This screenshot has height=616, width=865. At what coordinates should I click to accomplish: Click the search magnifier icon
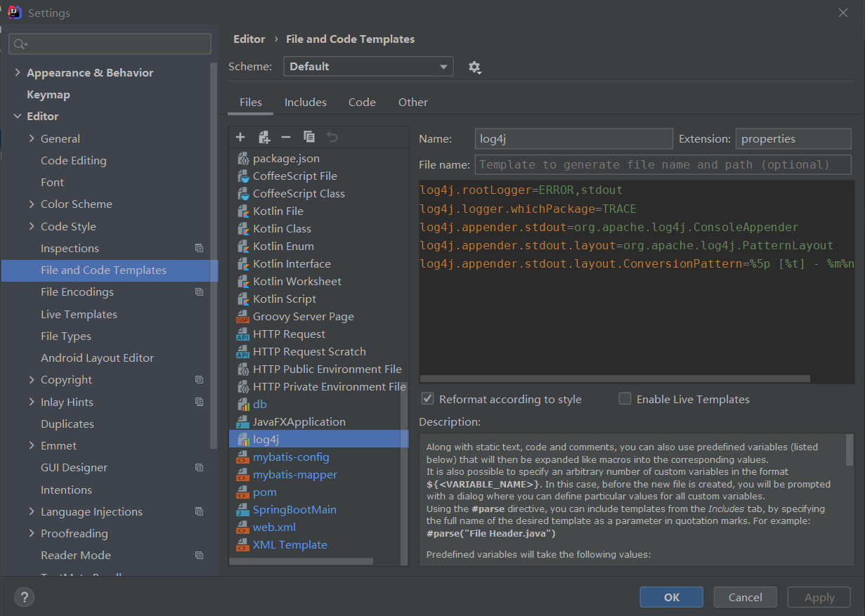click(x=20, y=44)
